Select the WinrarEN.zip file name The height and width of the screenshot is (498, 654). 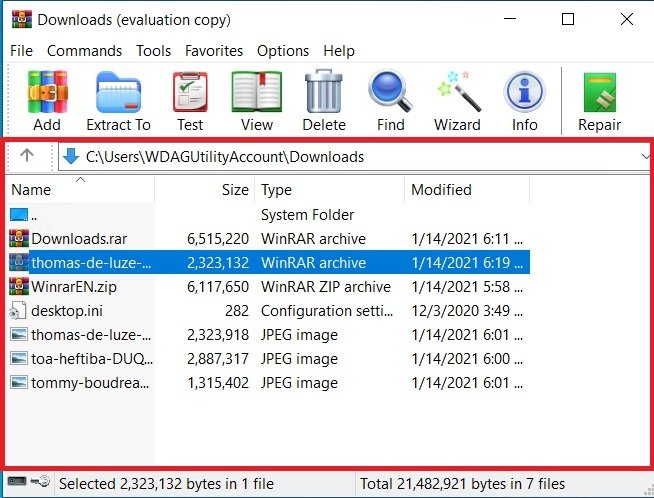click(x=74, y=287)
